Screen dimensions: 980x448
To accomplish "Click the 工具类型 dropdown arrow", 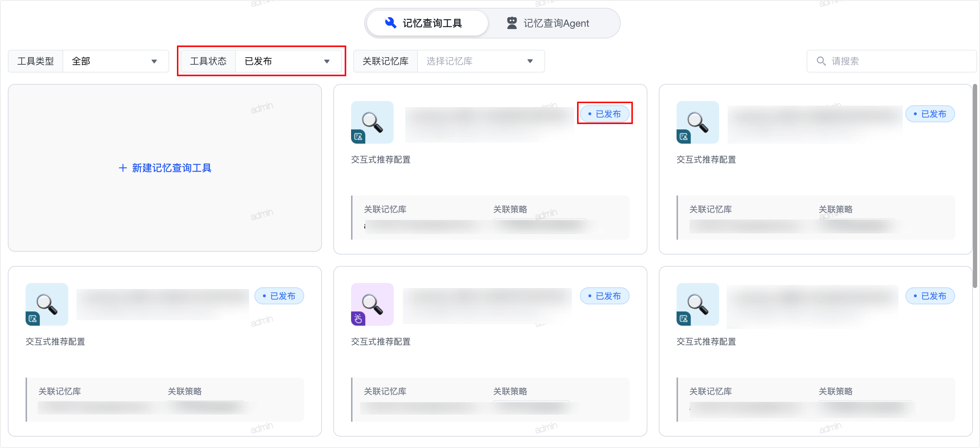I will [154, 62].
